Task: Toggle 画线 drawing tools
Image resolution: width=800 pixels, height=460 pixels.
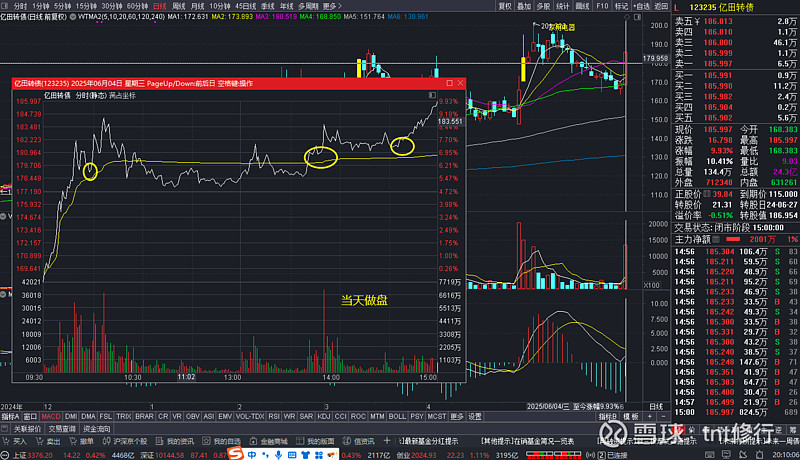Action: (582, 6)
